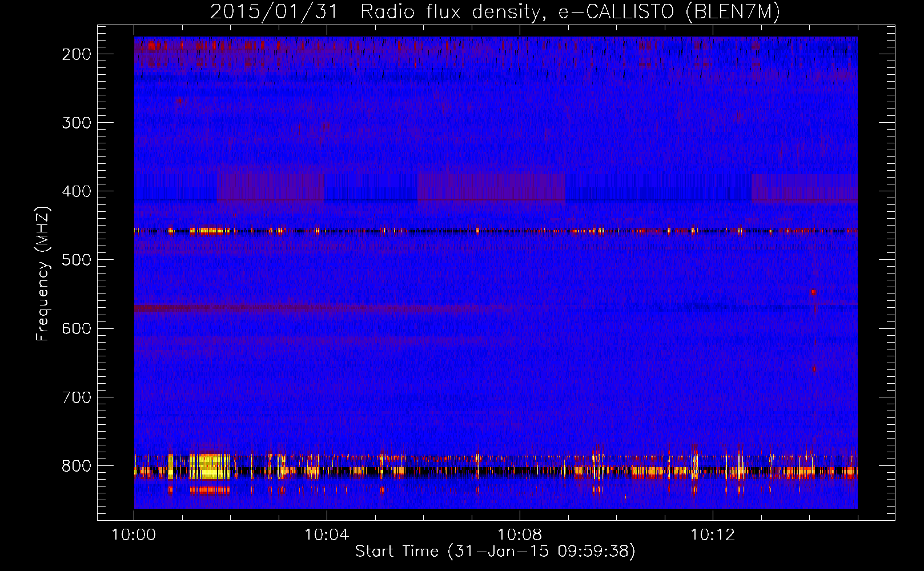The width and height of the screenshot is (924, 571).
Task: Click the Start Time axis label
Action: click(495, 552)
